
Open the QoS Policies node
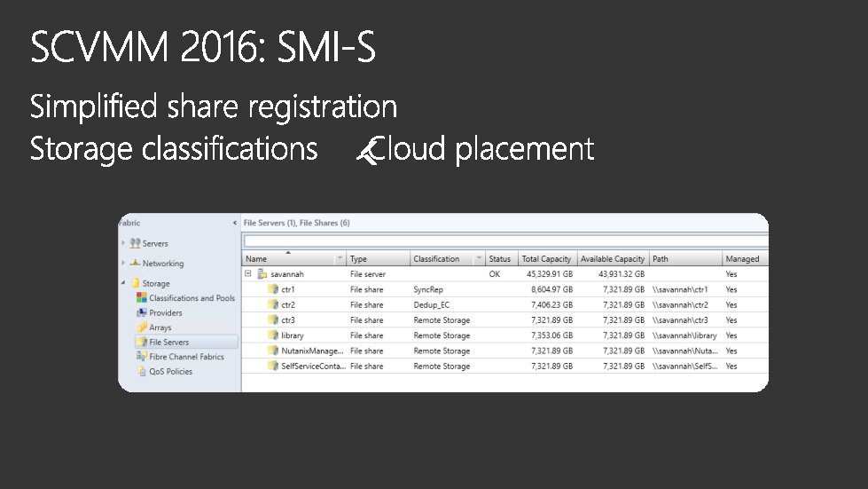coord(170,371)
